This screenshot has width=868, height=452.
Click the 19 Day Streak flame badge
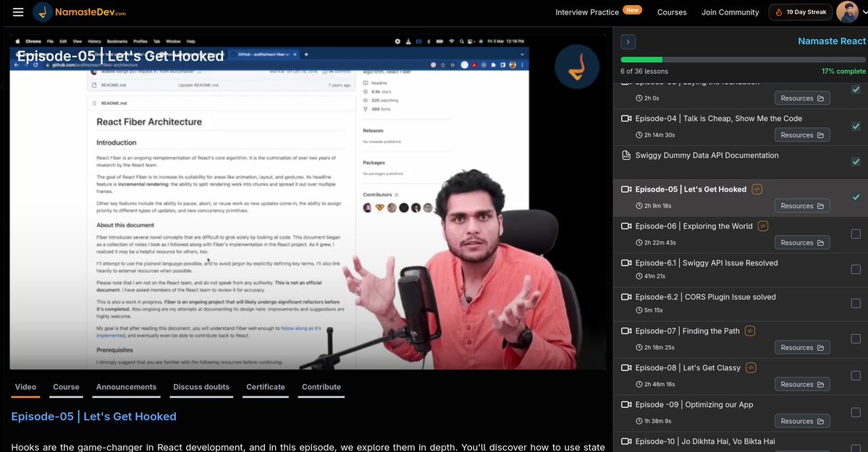click(801, 12)
